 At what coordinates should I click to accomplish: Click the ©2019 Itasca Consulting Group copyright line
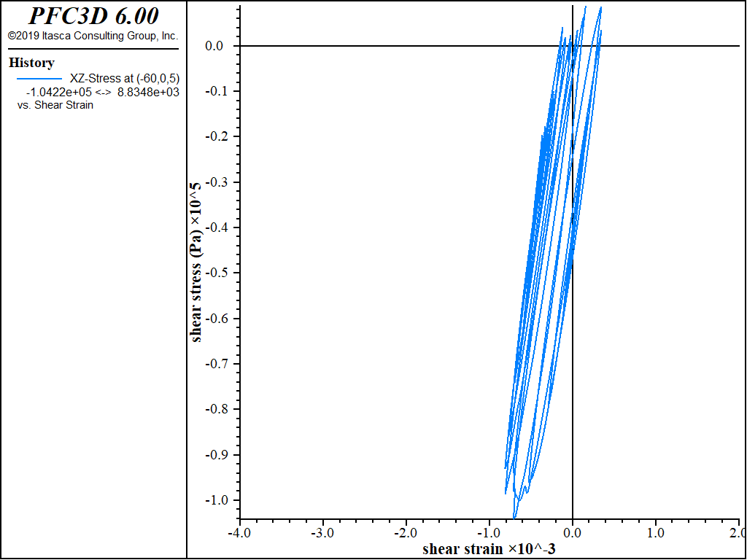(x=93, y=36)
